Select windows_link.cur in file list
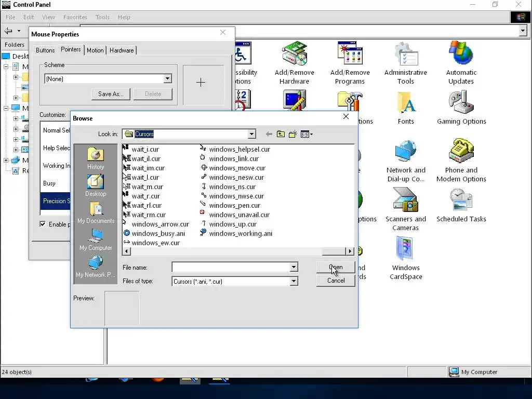Viewport: 532px width, 399px height. tap(229, 158)
